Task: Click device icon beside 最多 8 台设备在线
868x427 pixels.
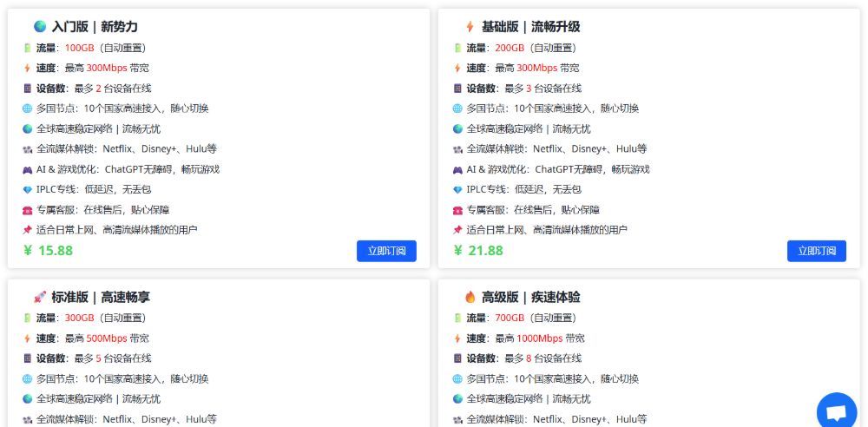Action: (x=457, y=358)
